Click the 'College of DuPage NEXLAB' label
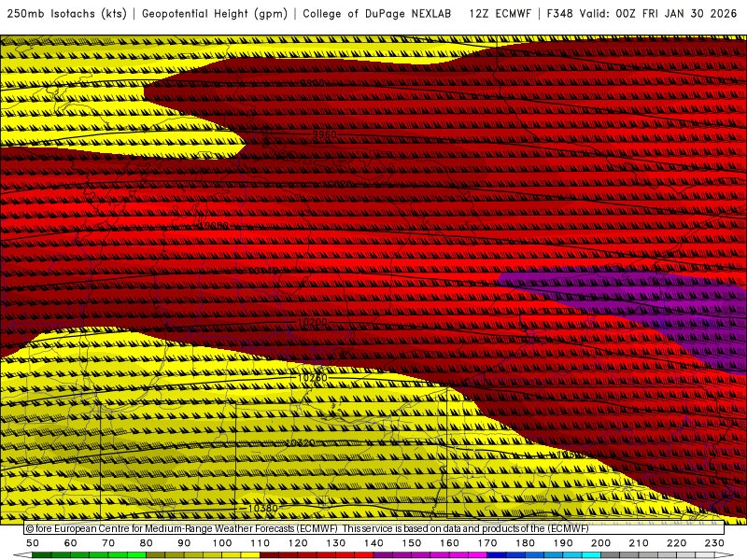The height and width of the screenshot is (560, 747). (x=377, y=14)
